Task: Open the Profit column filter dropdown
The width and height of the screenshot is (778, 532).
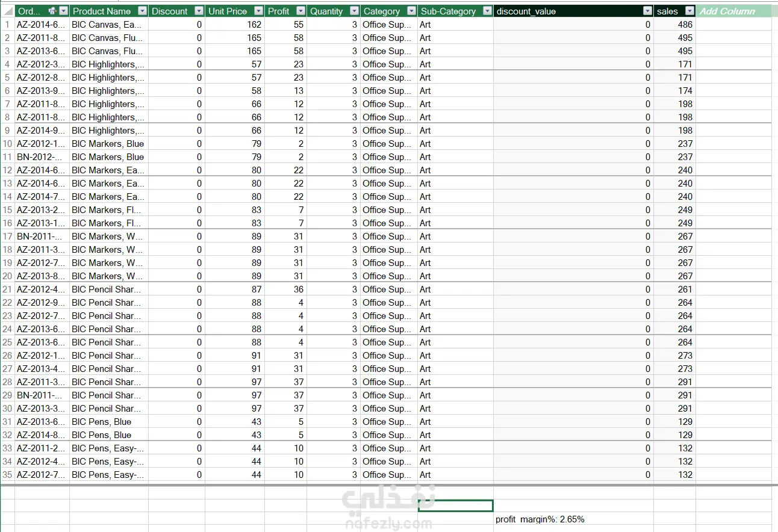Action: click(x=300, y=11)
